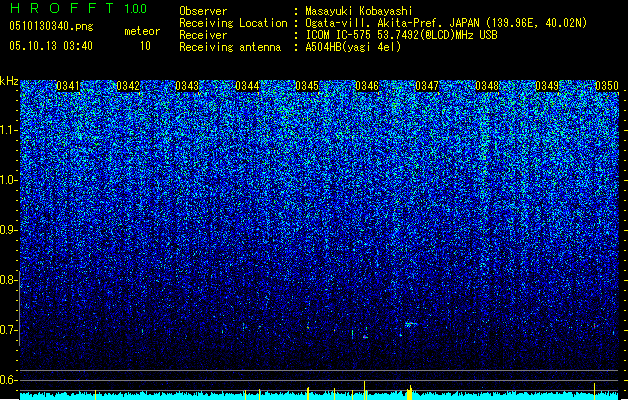
Task: Select the file name 0510130340.png
Action: [51, 26]
